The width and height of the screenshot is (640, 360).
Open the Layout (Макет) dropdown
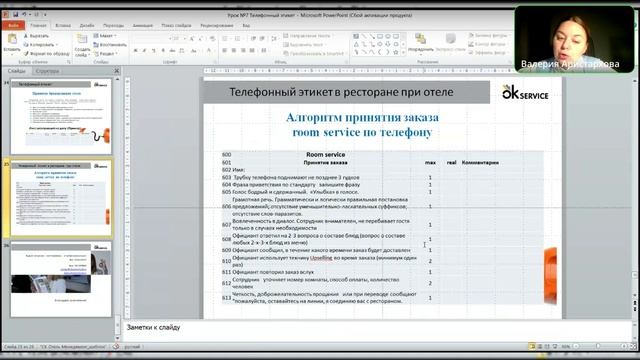tap(105, 36)
